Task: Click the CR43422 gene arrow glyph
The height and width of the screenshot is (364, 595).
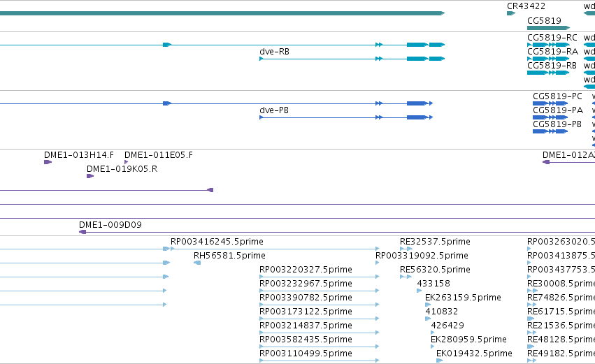Action: (x=511, y=13)
